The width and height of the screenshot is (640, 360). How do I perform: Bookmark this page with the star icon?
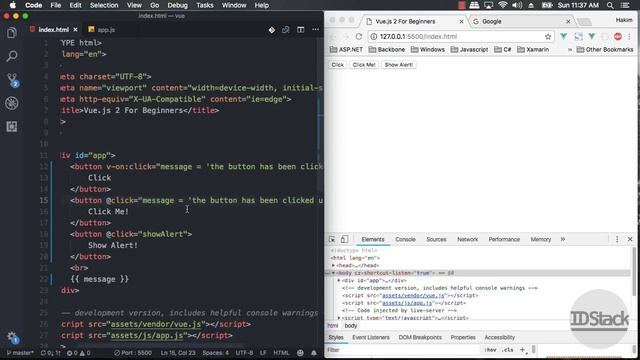pyautogui.click(x=548, y=37)
